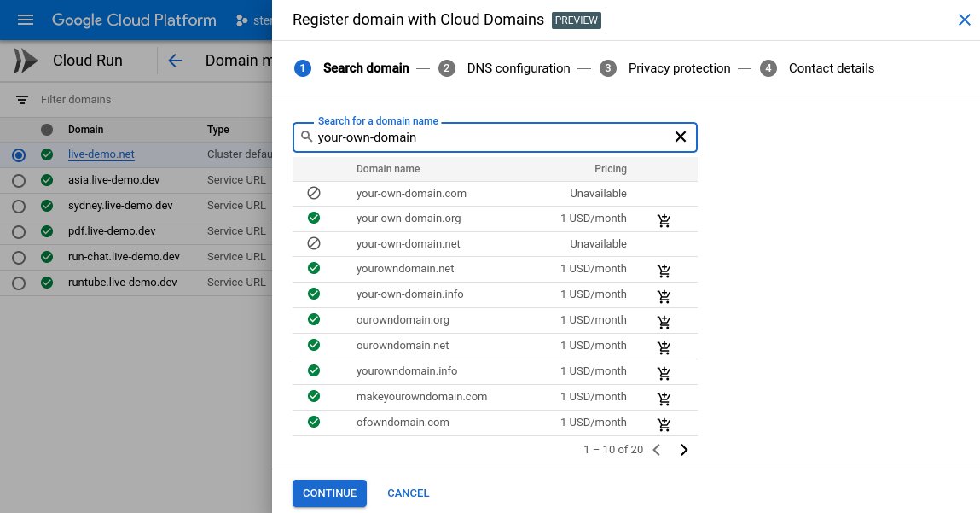
Task: Go to next page of domain results
Action: click(684, 450)
